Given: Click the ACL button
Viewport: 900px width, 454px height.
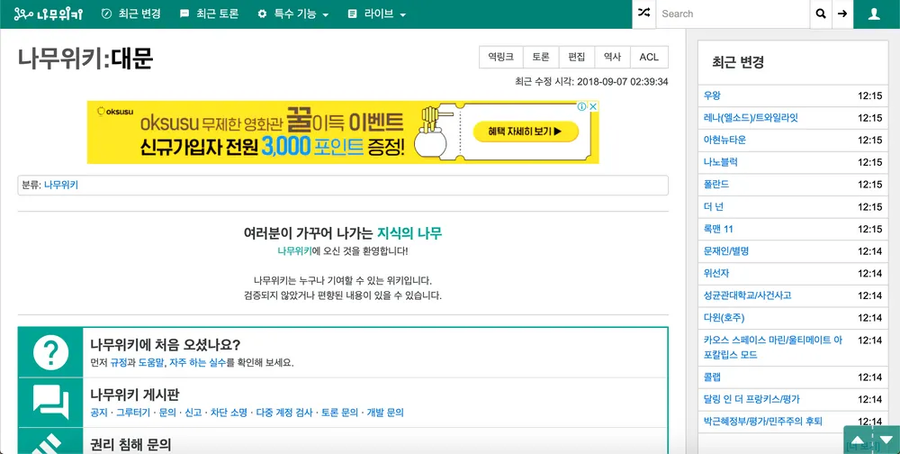Looking at the screenshot, I should 649,57.
